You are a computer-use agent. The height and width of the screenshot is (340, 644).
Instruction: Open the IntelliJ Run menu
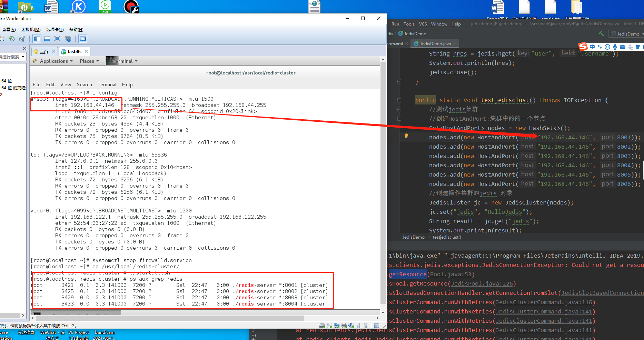[x=395, y=24]
